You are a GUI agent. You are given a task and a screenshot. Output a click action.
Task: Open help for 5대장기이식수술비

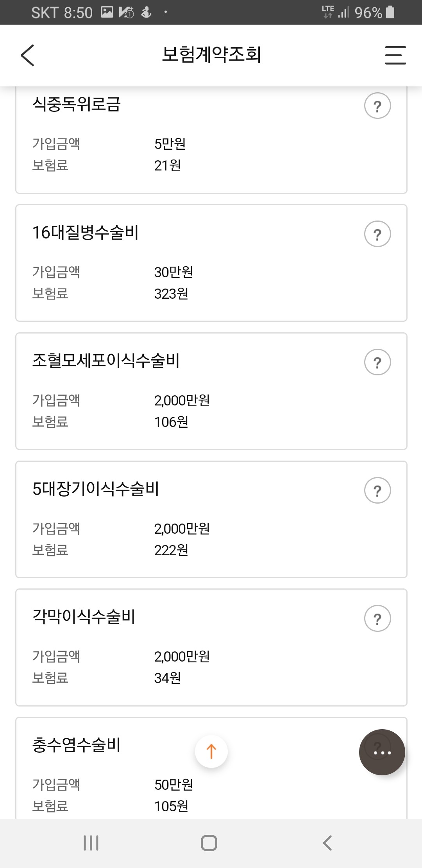click(377, 490)
